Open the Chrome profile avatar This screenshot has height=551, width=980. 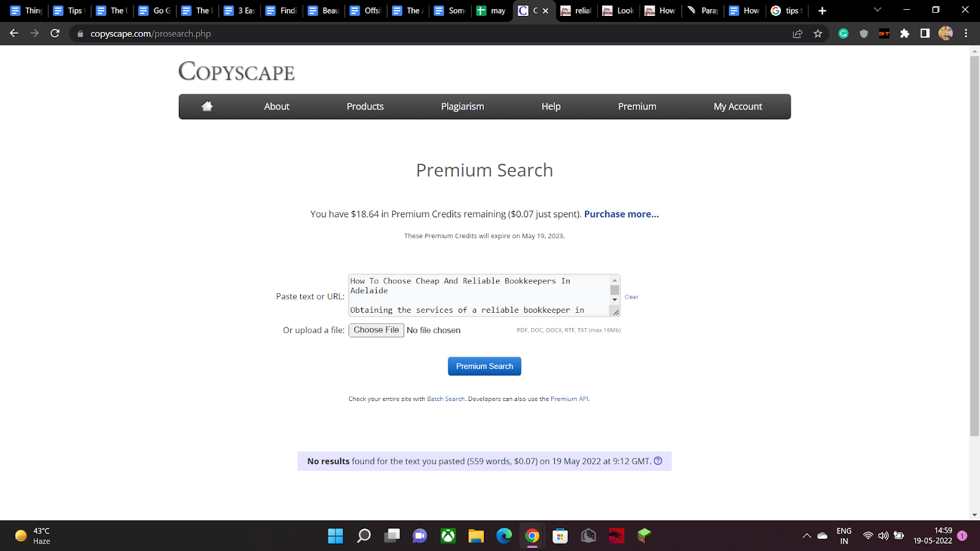pos(946,34)
